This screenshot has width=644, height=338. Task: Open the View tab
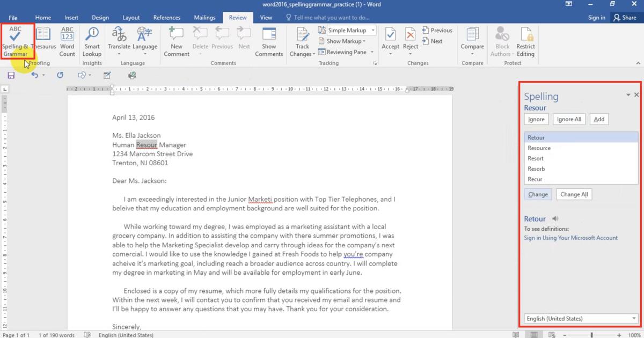point(266,18)
